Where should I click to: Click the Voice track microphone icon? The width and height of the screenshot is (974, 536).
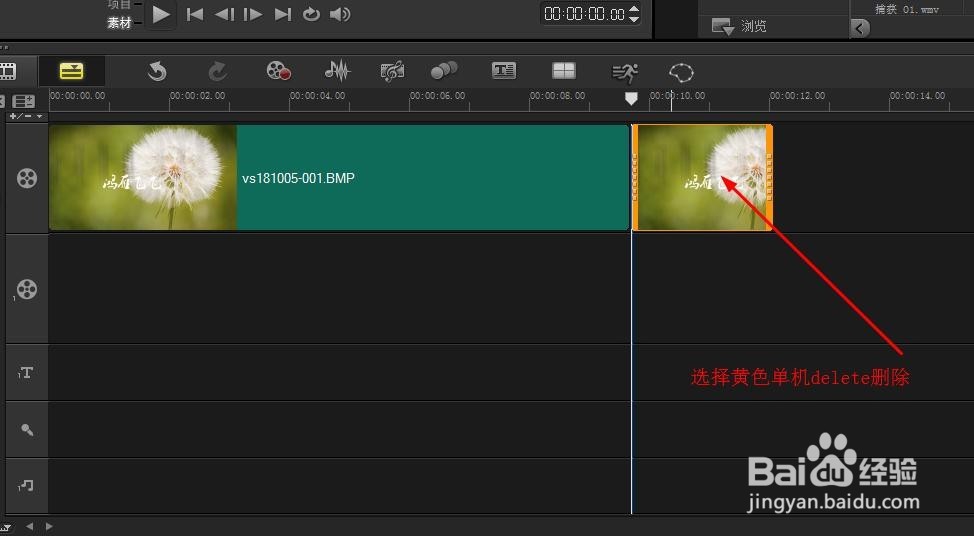coord(27,429)
